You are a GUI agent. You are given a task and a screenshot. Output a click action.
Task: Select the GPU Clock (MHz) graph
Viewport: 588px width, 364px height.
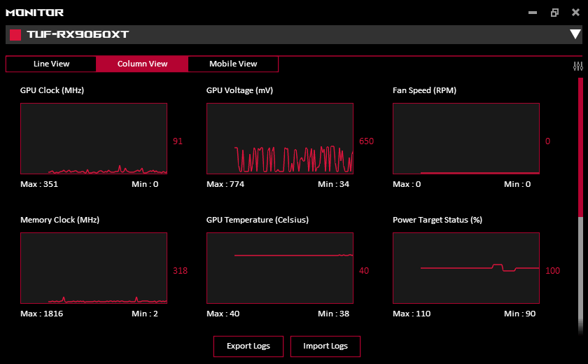(x=94, y=139)
